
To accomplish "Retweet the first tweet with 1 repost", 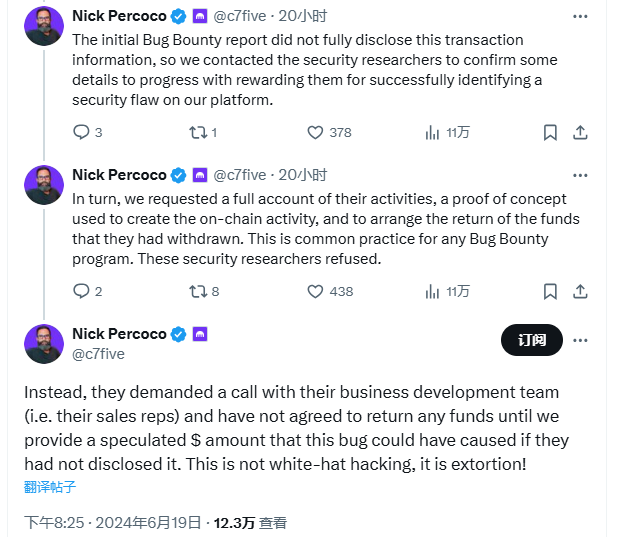I will pos(197,132).
